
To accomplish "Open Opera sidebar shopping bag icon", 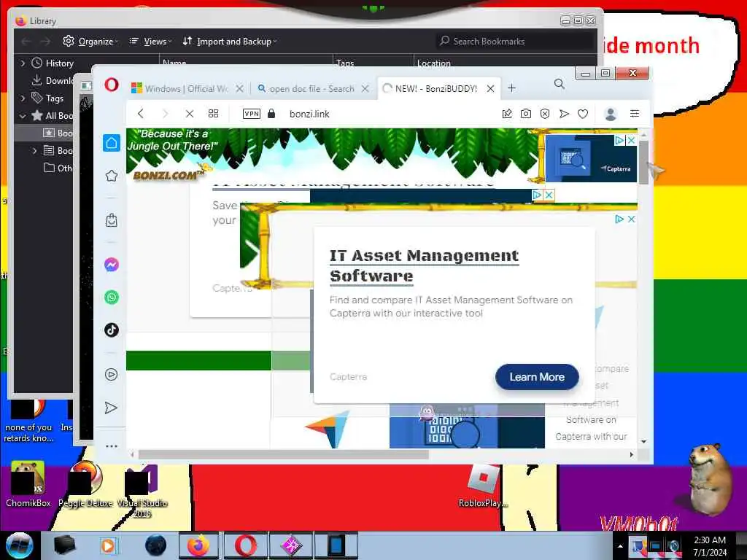I will click(112, 220).
